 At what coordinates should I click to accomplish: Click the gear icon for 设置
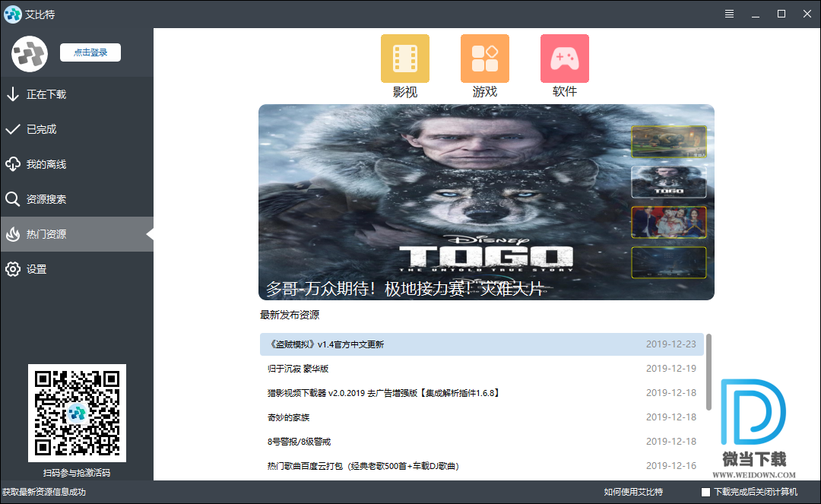click(x=13, y=269)
